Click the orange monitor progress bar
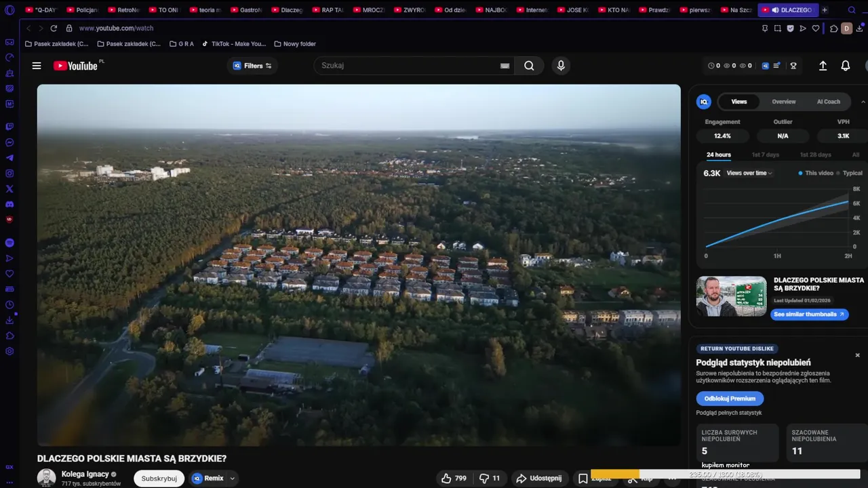This screenshot has height=488, width=868. tap(615, 474)
